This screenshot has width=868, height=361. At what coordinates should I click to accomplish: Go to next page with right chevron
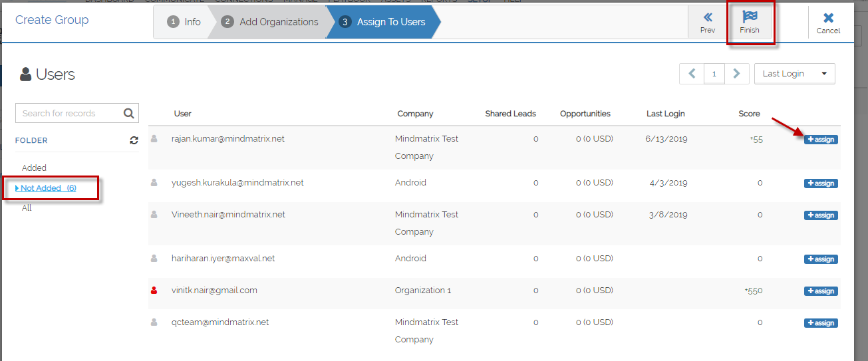736,74
